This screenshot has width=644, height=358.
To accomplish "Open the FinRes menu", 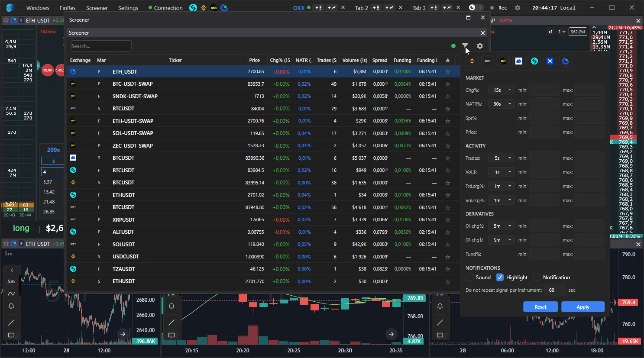I will 68,8.
